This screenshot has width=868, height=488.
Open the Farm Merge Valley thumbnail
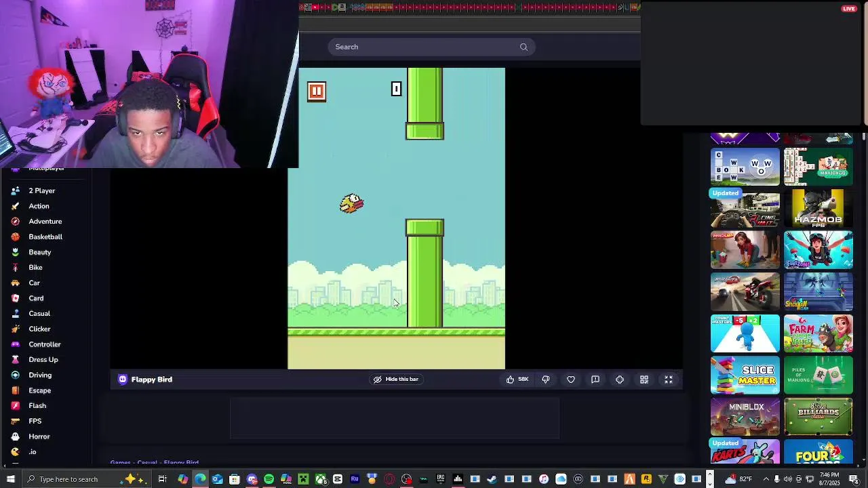[818, 333]
